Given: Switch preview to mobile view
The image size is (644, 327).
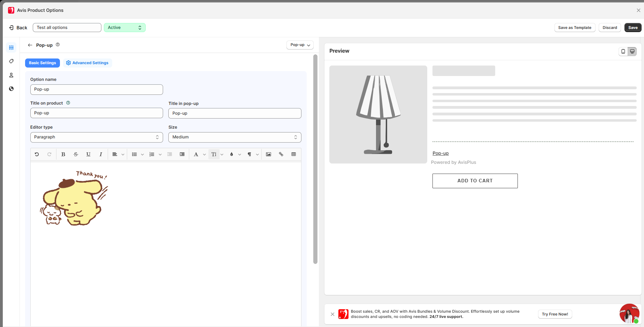Looking at the screenshot, I should pyautogui.click(x=623, y=51).
